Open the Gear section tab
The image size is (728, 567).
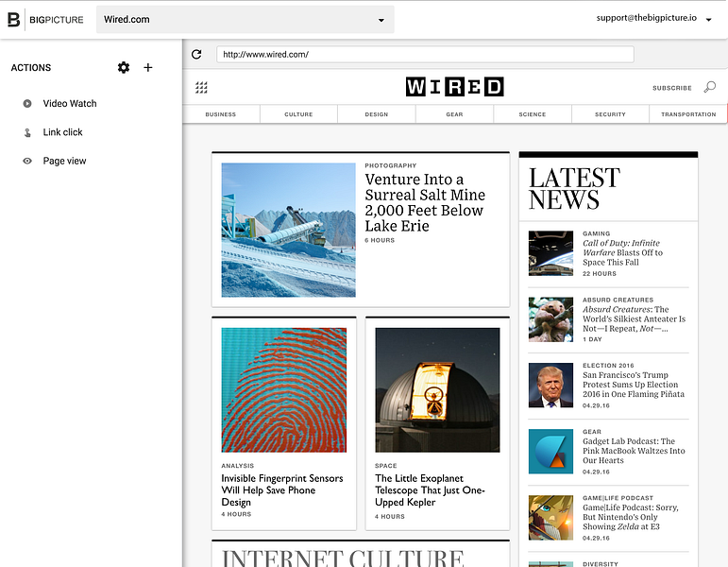(454, 114)
